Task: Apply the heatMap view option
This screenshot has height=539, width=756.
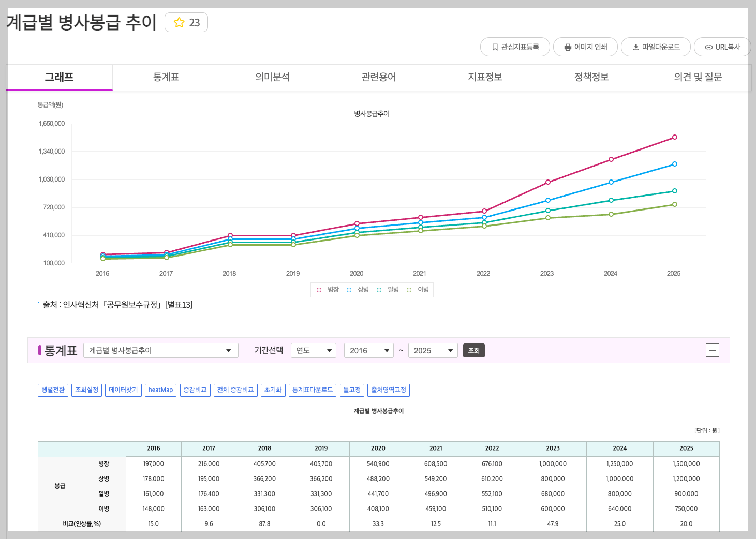Action: tap(160, 390)
